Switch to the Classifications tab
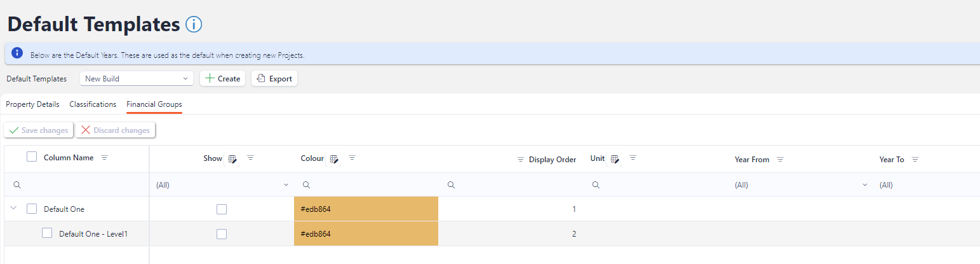Image resolution: width=980 pixels, height=264 pixels. pos(93,104)
